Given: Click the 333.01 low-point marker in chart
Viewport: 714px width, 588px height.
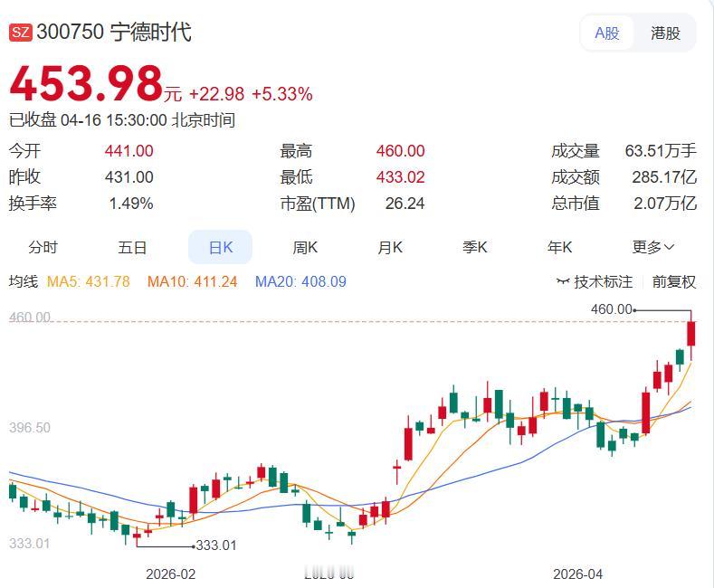Looking at the screenshot, I should pos(216,545).
